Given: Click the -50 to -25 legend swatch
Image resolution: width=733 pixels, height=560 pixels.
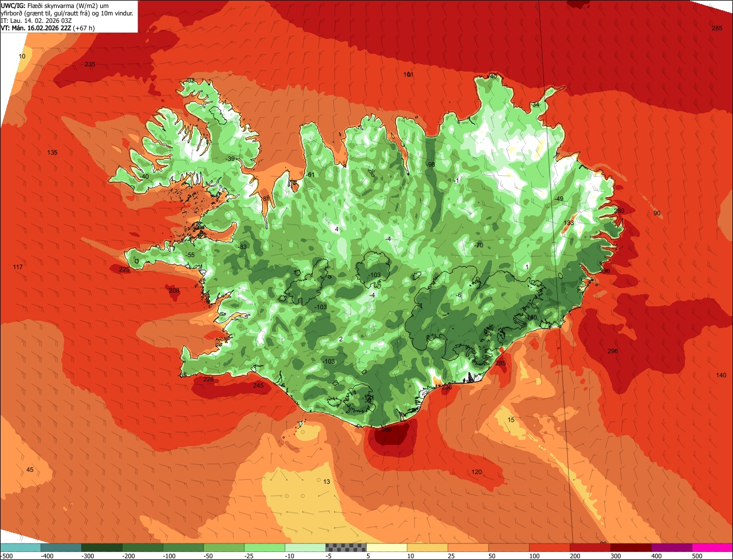Looking at the screenshot, I should pyautogui.click(x=223, y=547).
